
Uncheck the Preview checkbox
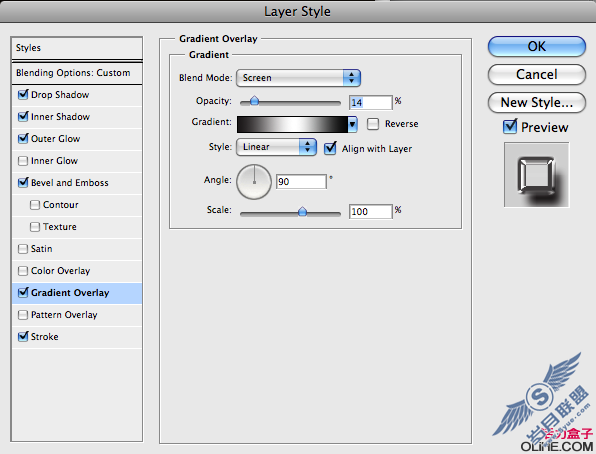coord(510,127)
